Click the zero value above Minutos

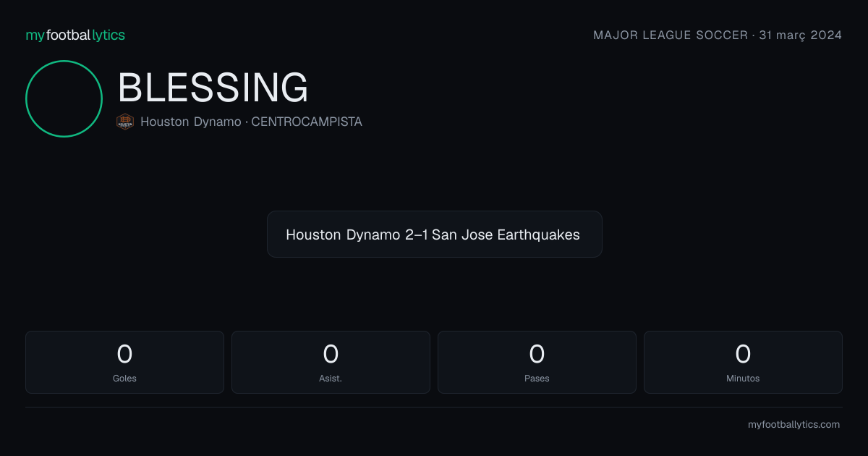[743, 354]
